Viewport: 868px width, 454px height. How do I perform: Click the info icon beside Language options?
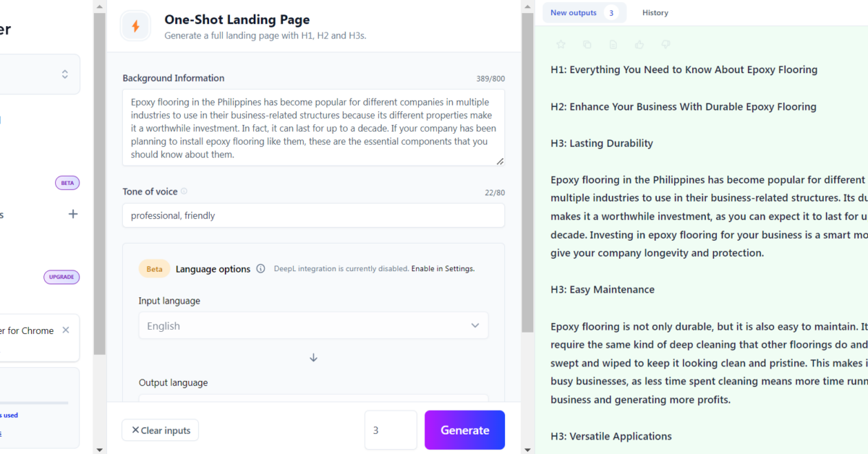coord(260,269)
